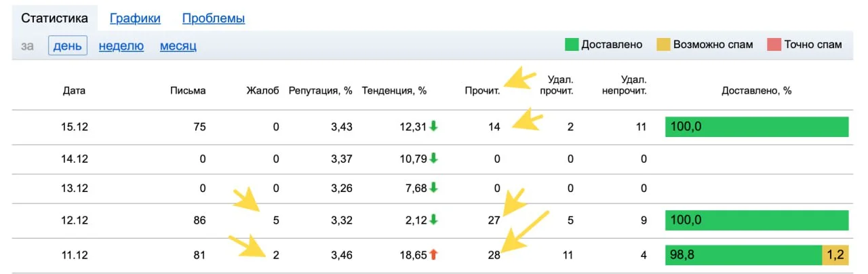Click green trend arrow for 13.12

click(x=434, y=189)
